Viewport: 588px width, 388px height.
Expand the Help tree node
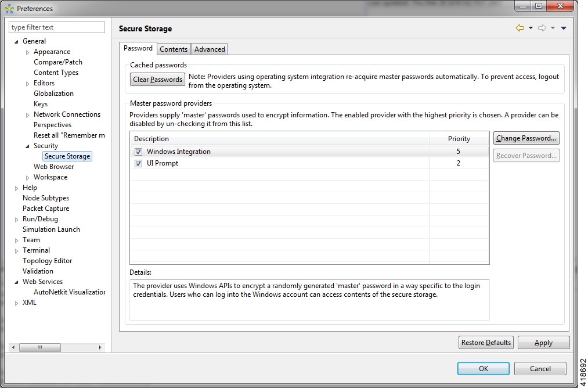(x=16, y=188)
